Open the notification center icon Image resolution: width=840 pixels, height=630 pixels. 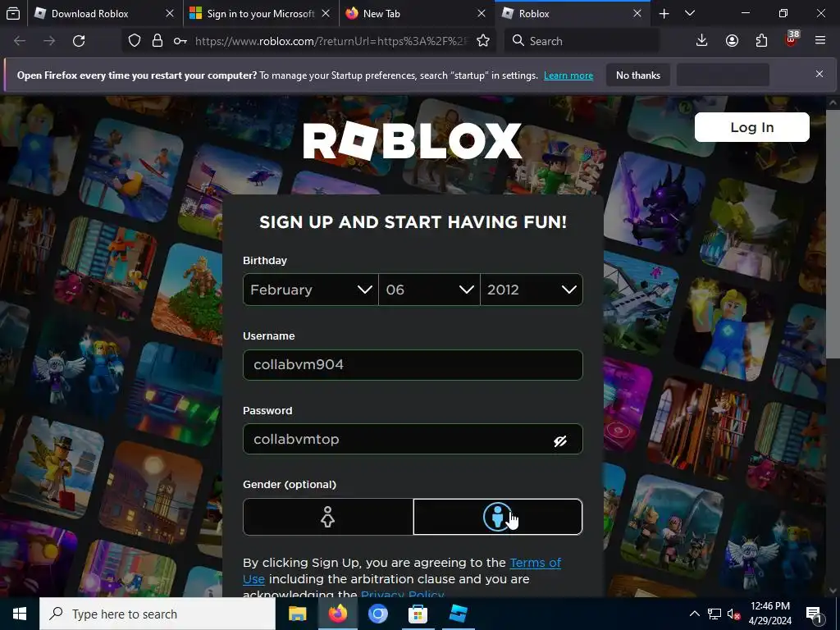814,614
